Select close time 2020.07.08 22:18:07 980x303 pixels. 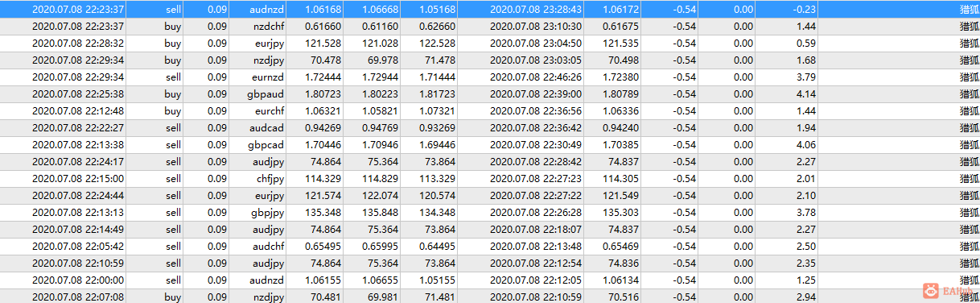point(536,230)
